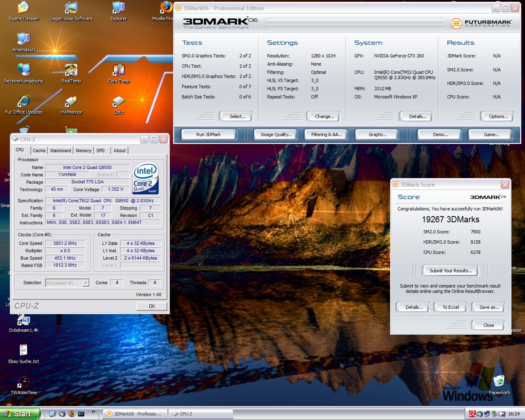Viewport: 525px width, 420px height.
Task: Click Close in 3DMark Score window
Action: pyautogui.click(x=488, y=325)
